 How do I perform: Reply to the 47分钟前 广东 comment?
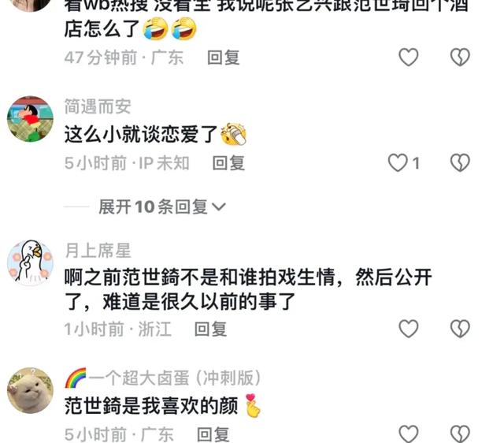coord(224,58)
